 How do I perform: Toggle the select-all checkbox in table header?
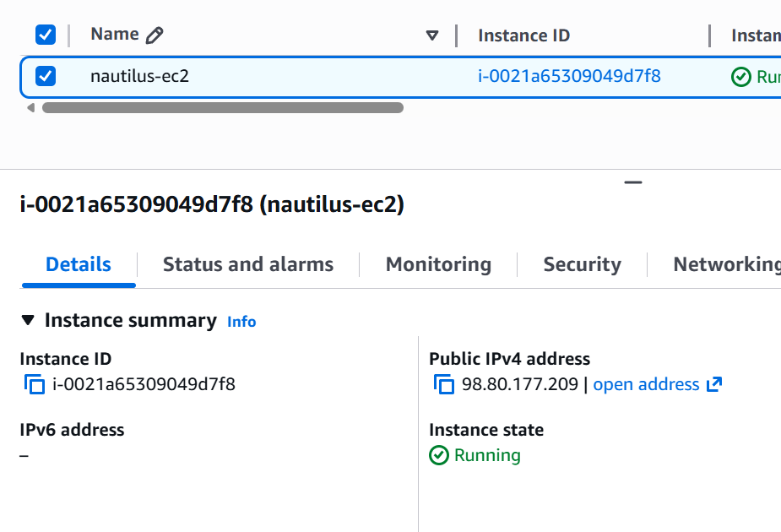click(46, 35)
